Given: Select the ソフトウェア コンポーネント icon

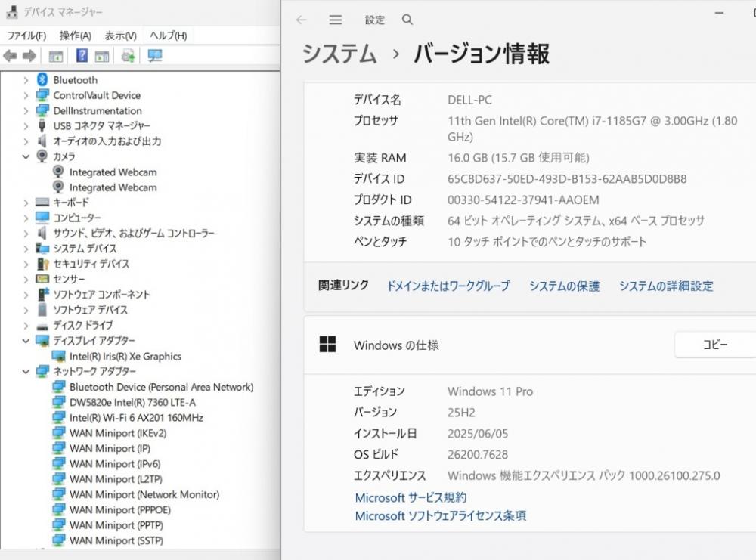Looking at the screenshot, I should (x=42, y=294).
